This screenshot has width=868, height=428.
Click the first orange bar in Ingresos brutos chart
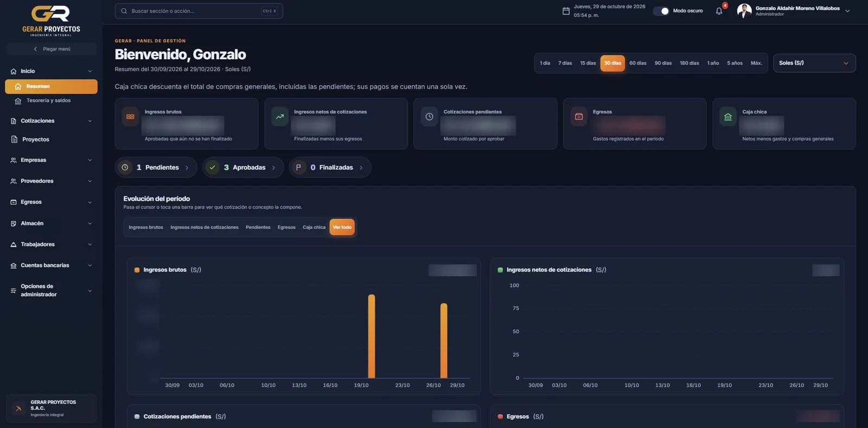pyautogui.click(x=372, y=336)
